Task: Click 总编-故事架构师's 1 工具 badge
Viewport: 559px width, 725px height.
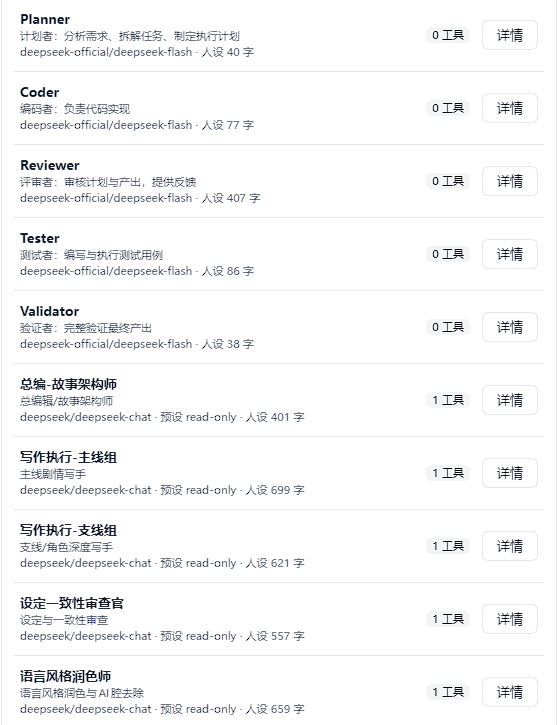Action: (448, 400)
